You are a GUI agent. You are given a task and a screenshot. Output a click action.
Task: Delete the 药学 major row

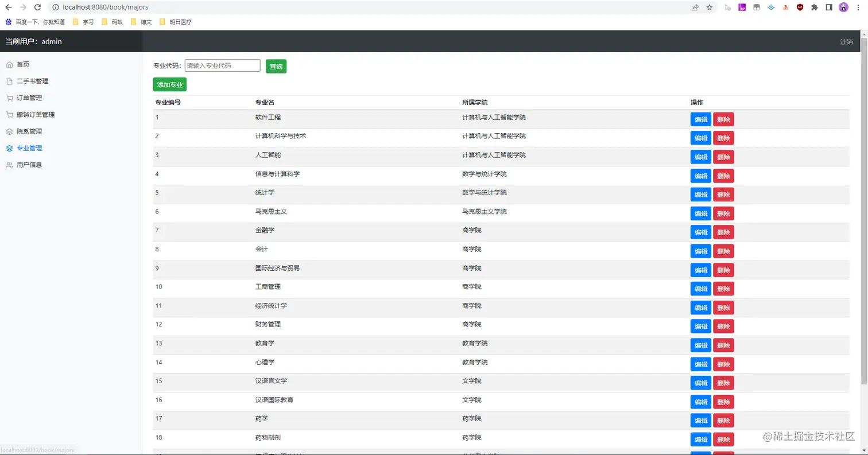click(x=723, y=421)
